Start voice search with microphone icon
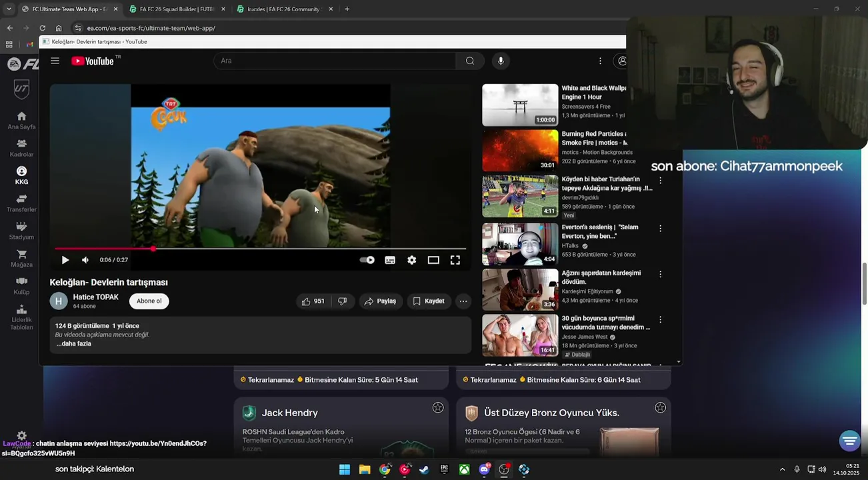Image resolution: width=868 pixels, height=480 pixels. [x=501, y=61]
